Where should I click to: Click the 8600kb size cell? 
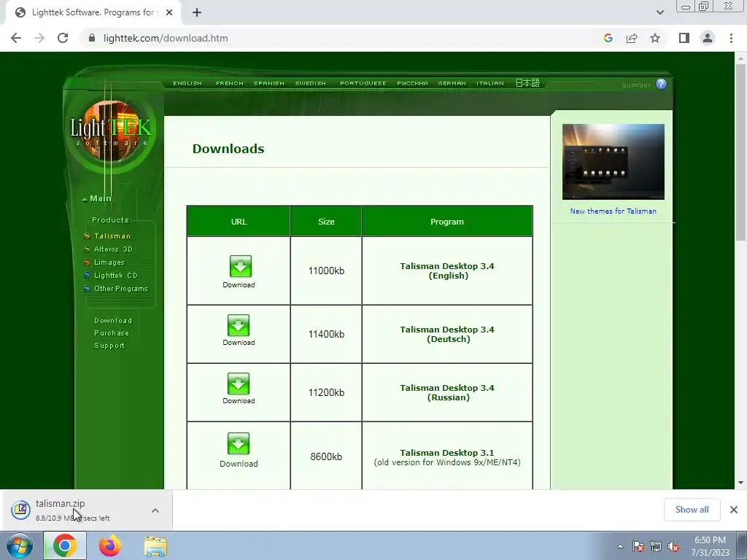pyautogui.click(x=326, y=456)
